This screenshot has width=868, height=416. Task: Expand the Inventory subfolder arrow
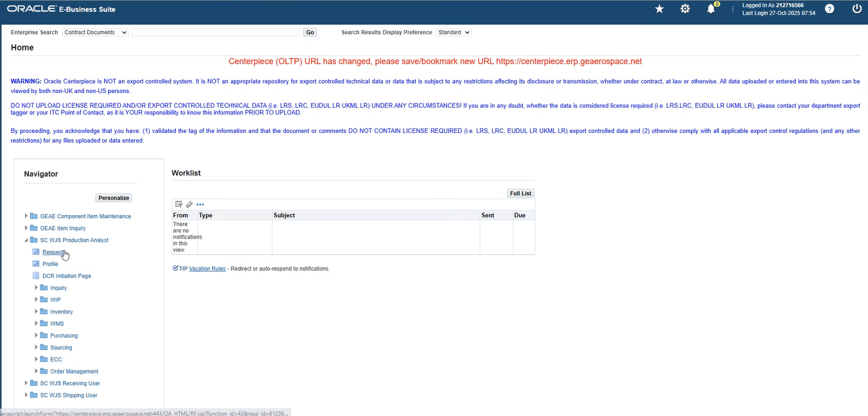click(x=37, y=311)
